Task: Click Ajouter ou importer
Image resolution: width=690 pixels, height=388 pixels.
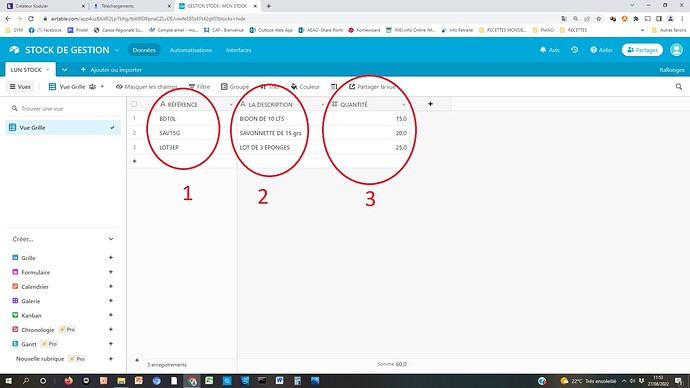Action: (111, 70)
